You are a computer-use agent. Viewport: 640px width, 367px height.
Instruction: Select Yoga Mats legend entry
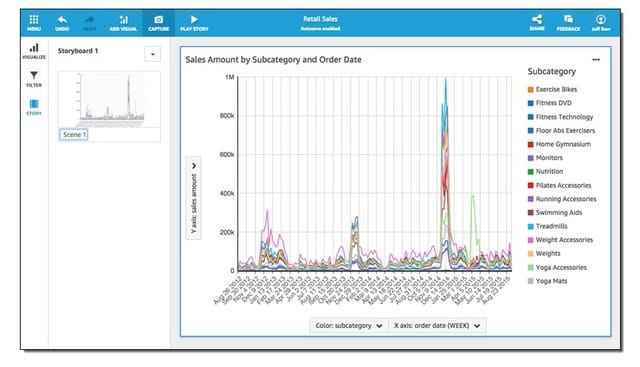tap(547, 281)
